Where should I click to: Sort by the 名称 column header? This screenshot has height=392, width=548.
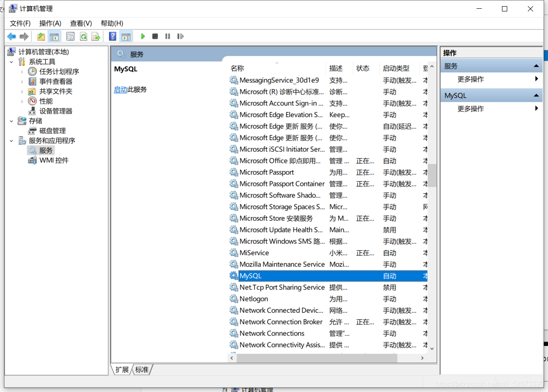click(x=278, y=68)
